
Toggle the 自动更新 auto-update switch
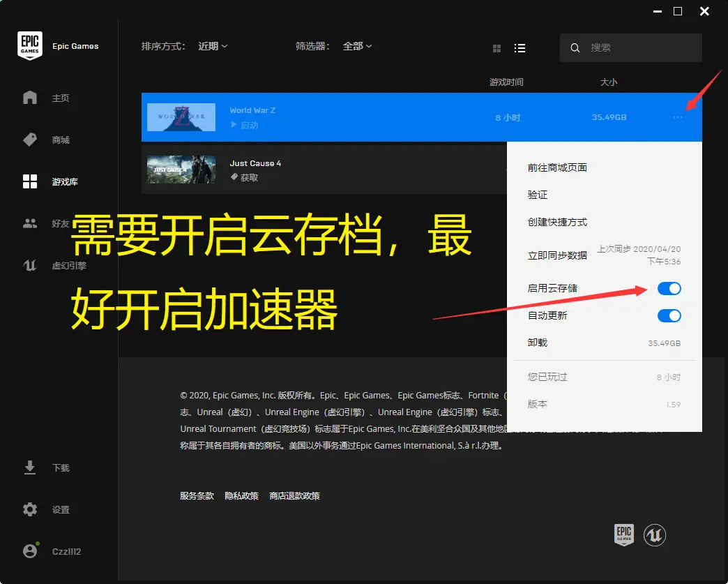669,316
